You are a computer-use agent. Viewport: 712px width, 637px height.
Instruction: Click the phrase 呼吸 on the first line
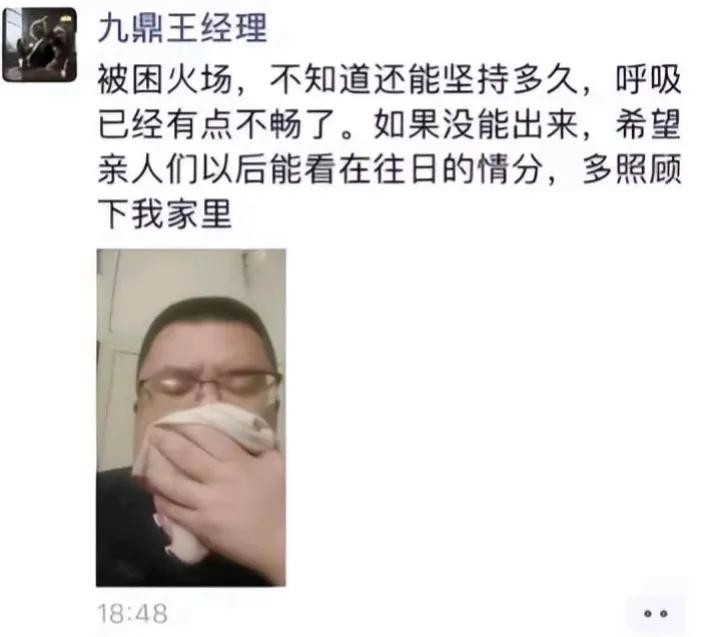(x=648, y=79)
